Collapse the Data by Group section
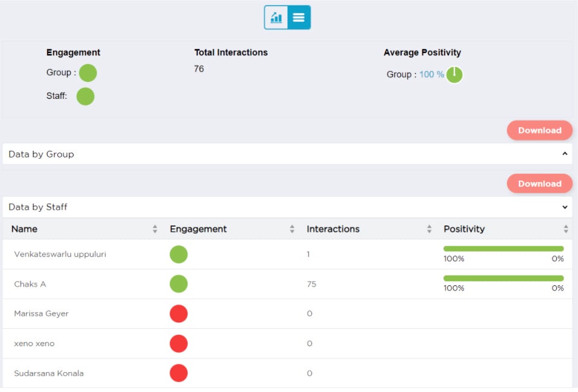Viewport: 578px width, 392px height. pyautogui.click(x=565, y=154)
